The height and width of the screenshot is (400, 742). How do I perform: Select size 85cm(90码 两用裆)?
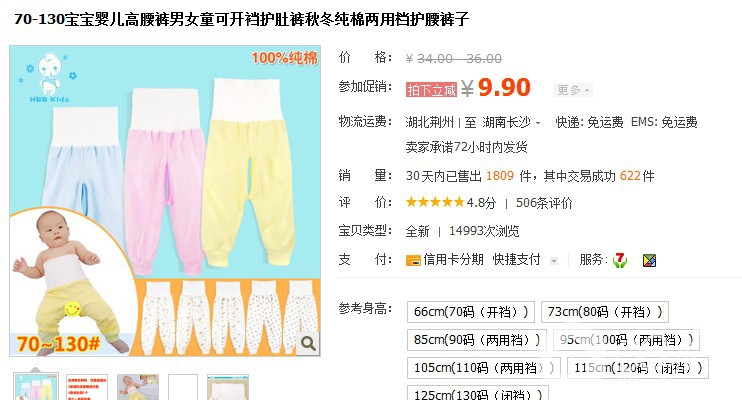tap(477, 340)
